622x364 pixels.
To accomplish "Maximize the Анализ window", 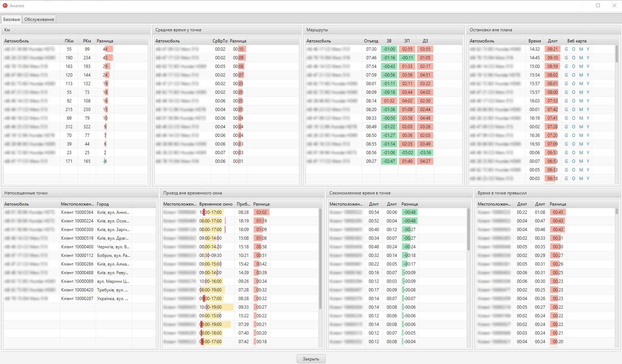I will coord(598,5).
